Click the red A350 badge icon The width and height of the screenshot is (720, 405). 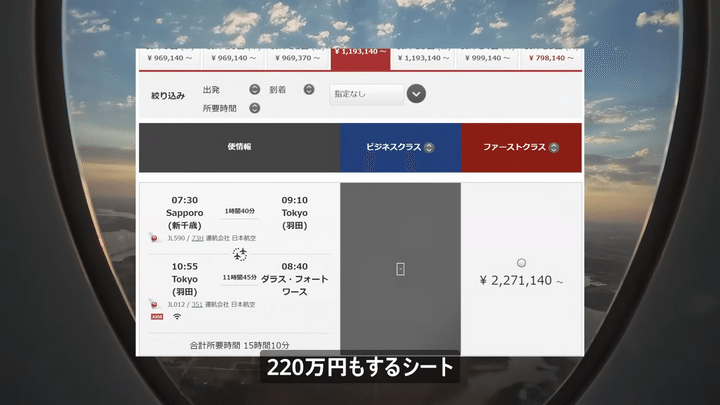coord(157,317)
